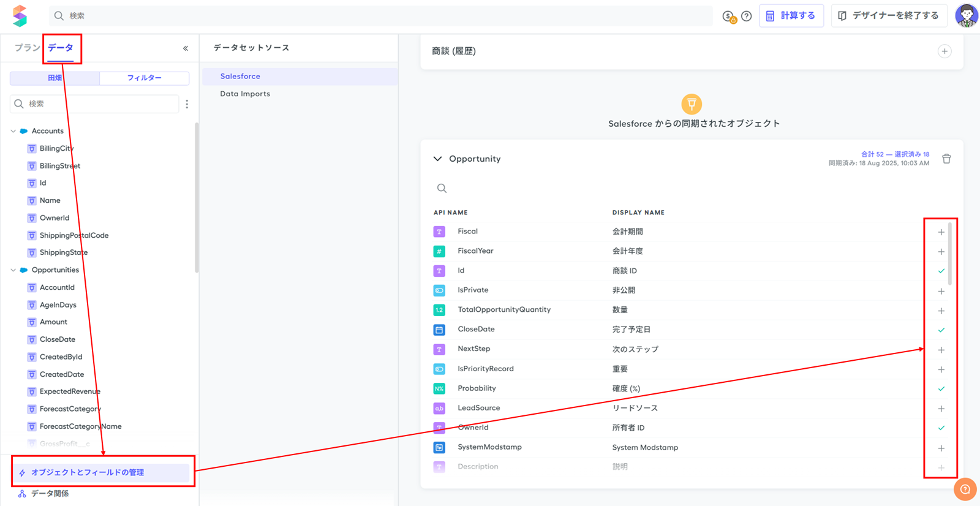Add the IsPriorityRecord field with plus
Screen dimensions: 980x506
(941, 369)
